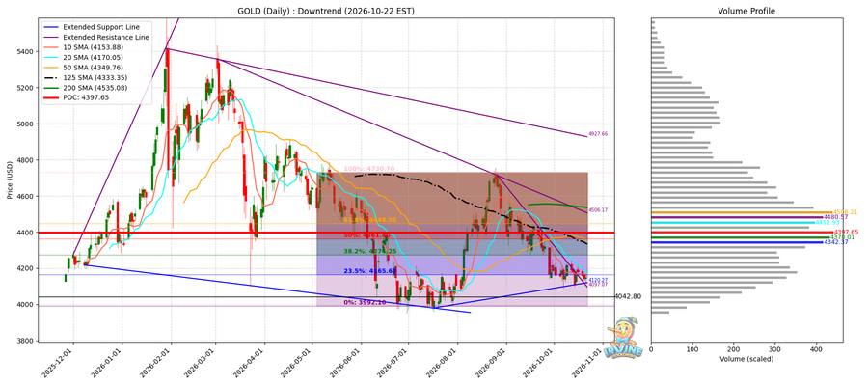Click the 4600 price axis tick
Screen dimensions: 868x386
click(27, 197)
